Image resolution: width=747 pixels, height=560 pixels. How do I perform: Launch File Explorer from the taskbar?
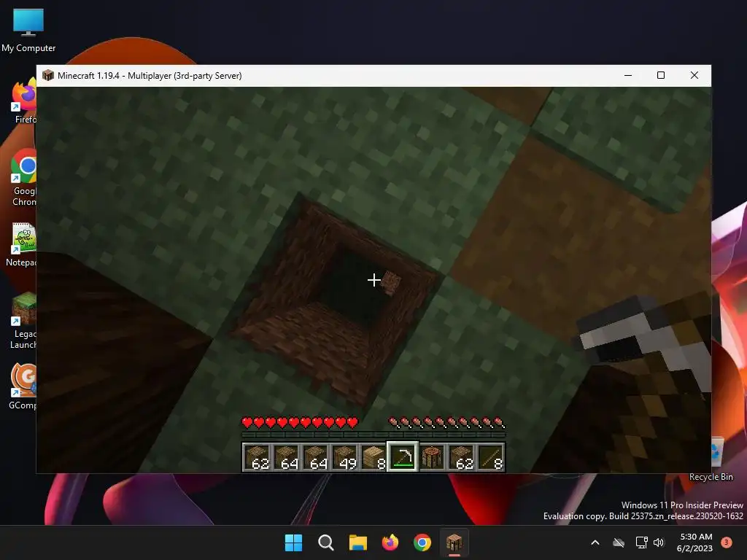(x=357, y=542)
